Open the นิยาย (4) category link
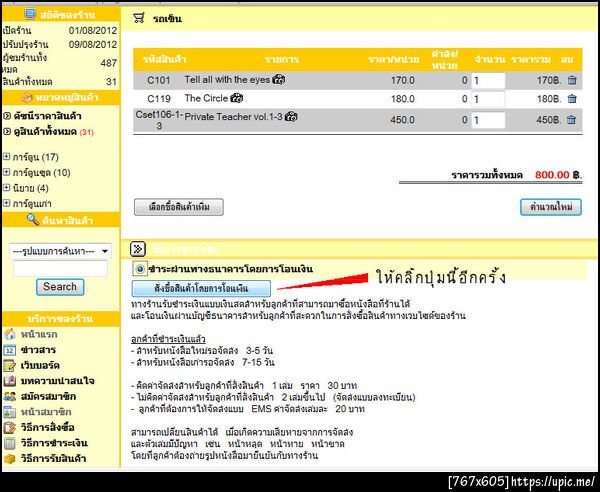The image size is (600, 492). tap(31, 188)
